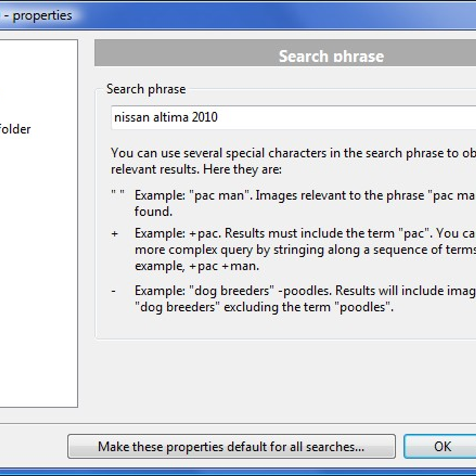Click the 'Search phrase' gray header banner
This screenshot has width=476, height=476.
pyautogui.click(x=285, y=53)
